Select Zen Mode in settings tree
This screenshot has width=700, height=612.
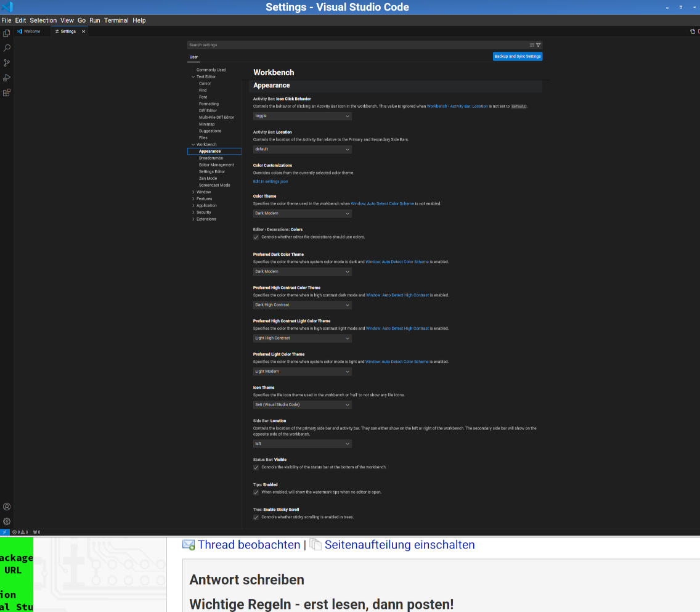click(x=208, y=179)
